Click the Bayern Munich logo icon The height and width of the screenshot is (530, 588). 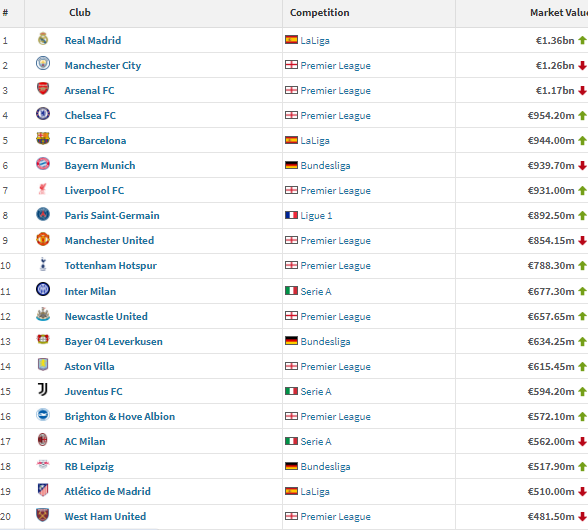[43, 164]
